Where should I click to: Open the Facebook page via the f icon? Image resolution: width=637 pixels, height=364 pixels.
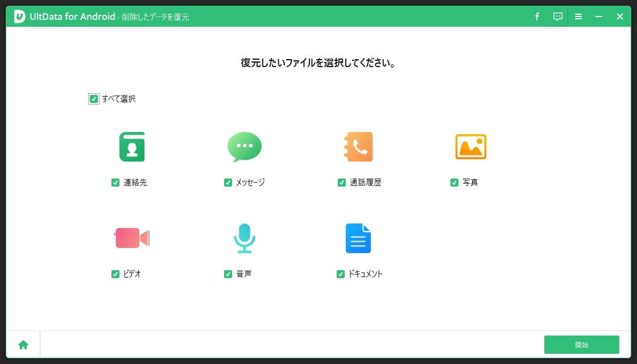[536, 16]
